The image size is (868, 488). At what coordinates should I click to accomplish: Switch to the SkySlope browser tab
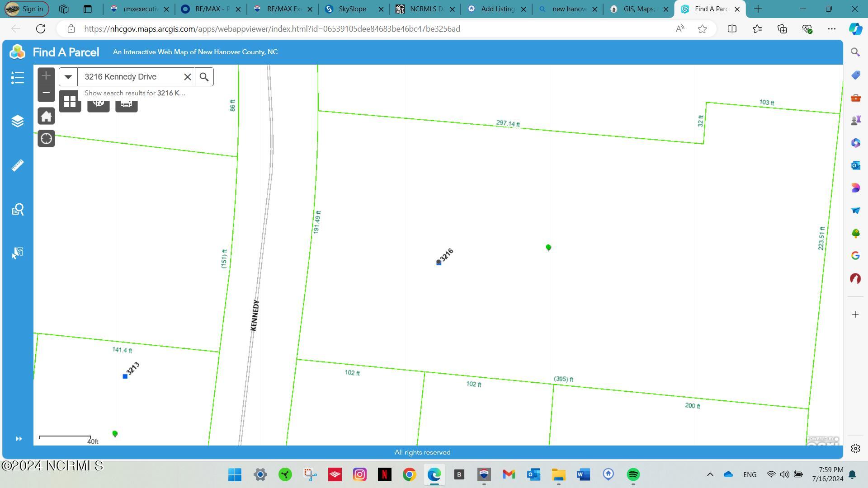pos(354,9)
